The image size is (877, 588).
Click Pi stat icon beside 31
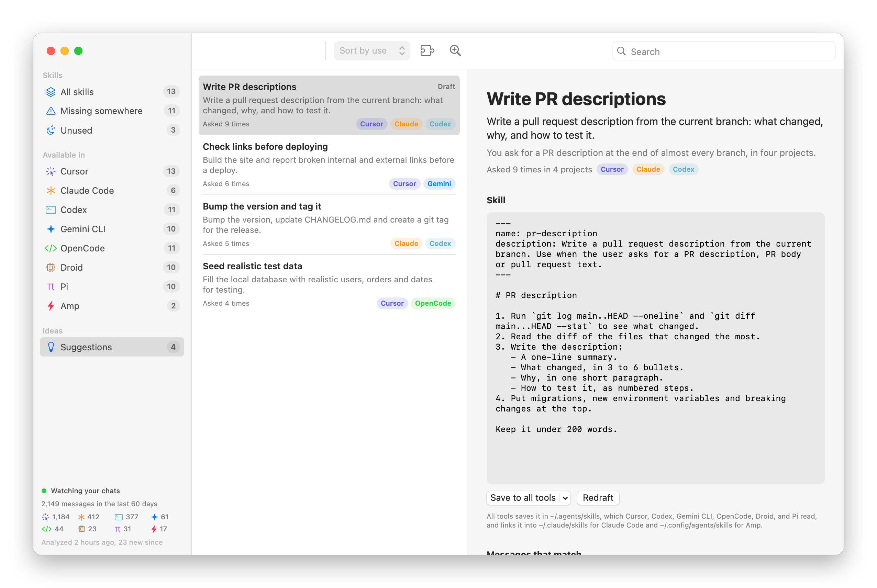118,529
